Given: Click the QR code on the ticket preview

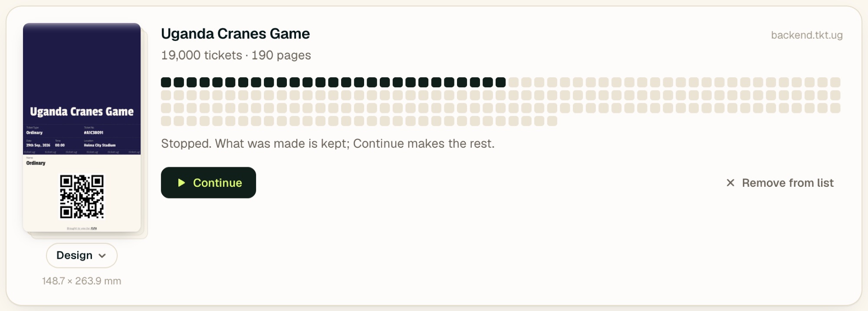Looking at the screenshot, I should (x=82, y=197).
